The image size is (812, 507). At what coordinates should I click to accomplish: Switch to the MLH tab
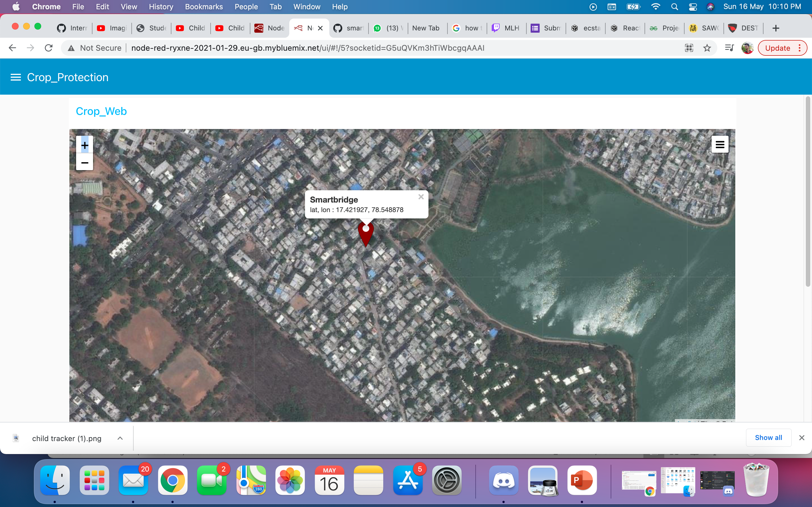[x=506, y=28]
